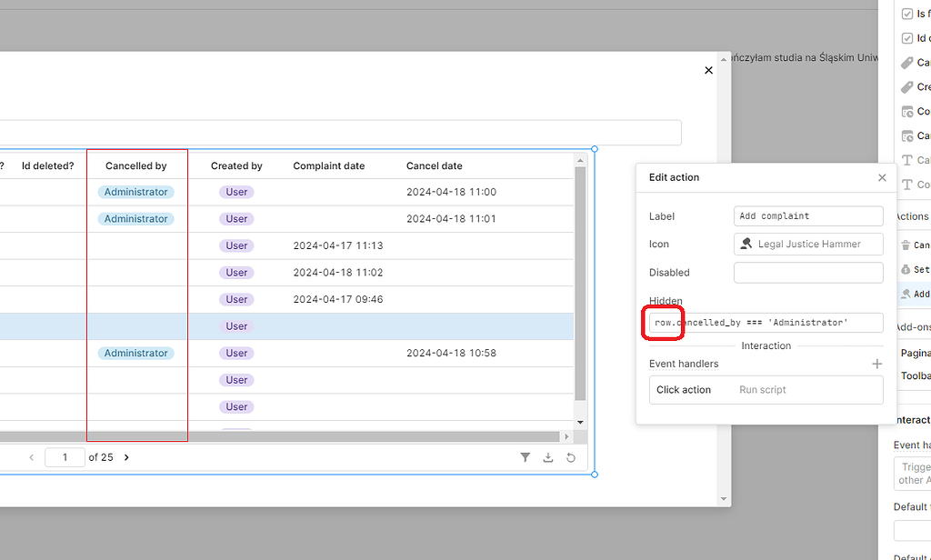This screenshot has width=931, height=560.
Task: Go to the next page with the right chevron
Action: pos(126,457)
